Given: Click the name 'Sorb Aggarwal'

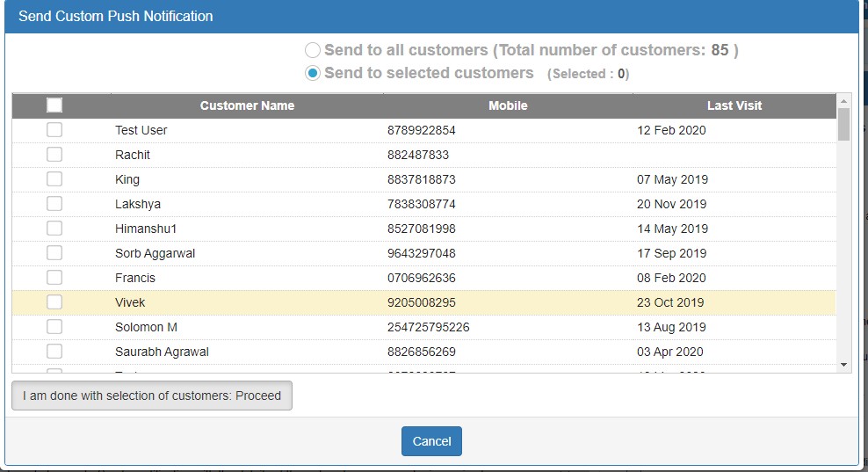Looking at the screenshot, I should coord(155,253).
